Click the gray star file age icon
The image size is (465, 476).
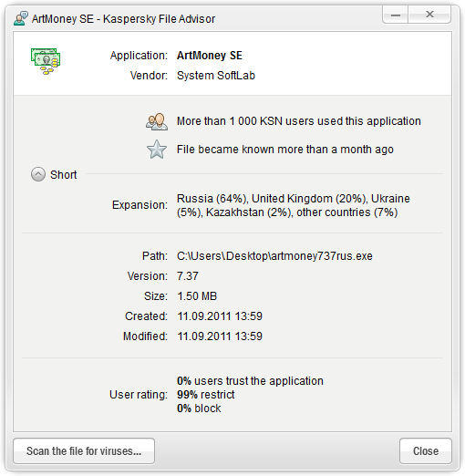coord(157,150)
